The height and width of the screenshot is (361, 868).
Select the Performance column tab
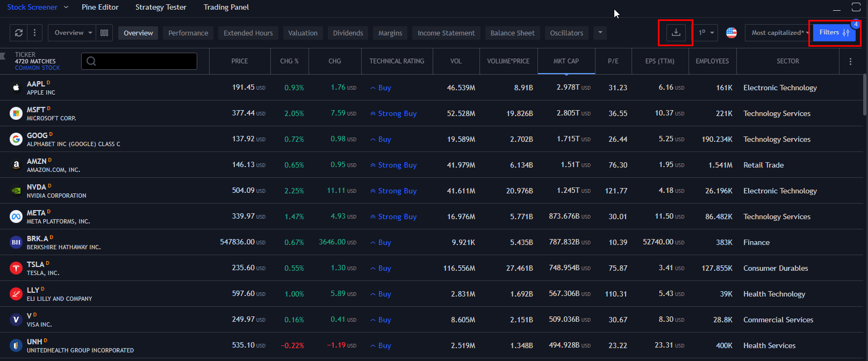tap(188, 33)
